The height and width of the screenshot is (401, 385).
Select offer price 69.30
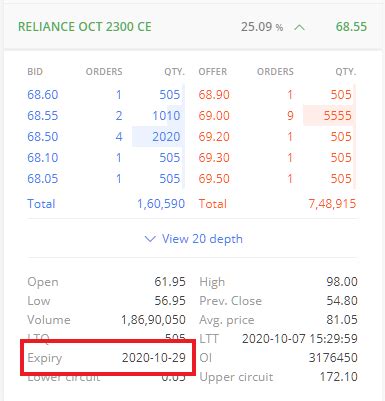click(214, 158)
